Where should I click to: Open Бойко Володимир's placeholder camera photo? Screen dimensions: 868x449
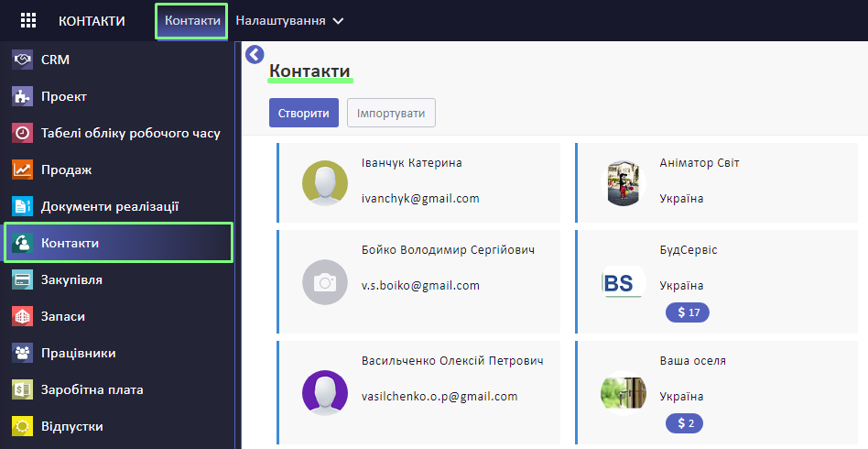click(x=325, y=282)
